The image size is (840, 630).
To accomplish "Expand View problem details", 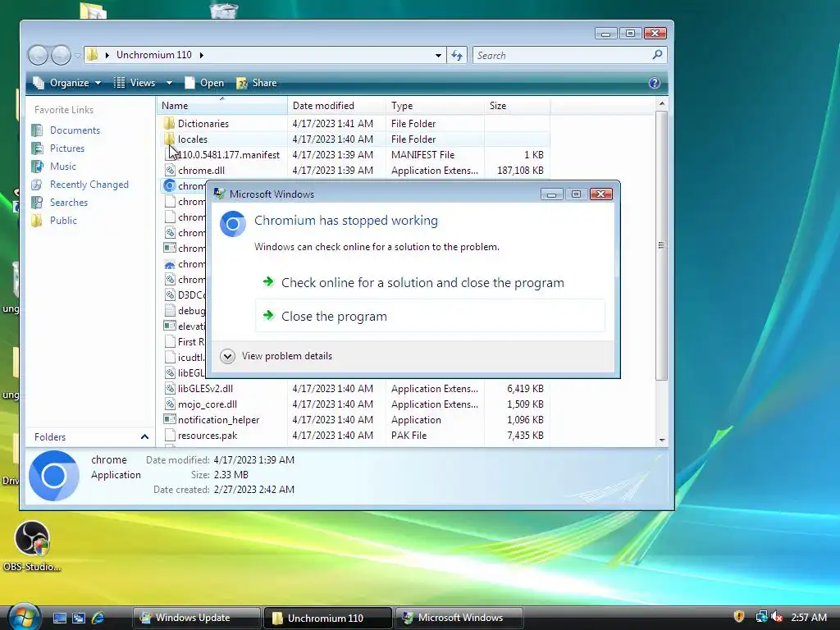I will [x=276, y=356].
